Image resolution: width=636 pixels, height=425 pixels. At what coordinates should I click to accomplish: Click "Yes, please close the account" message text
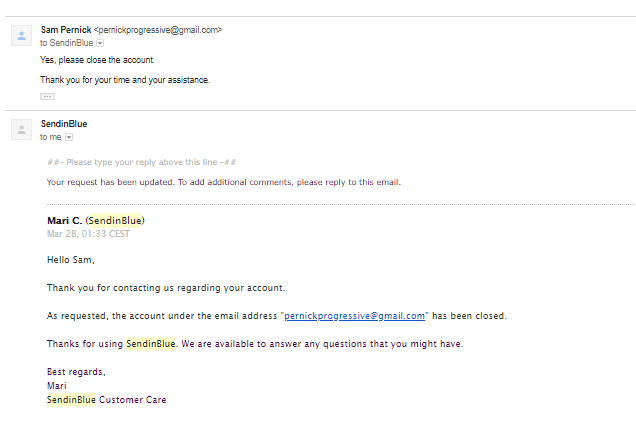[97, 60]
